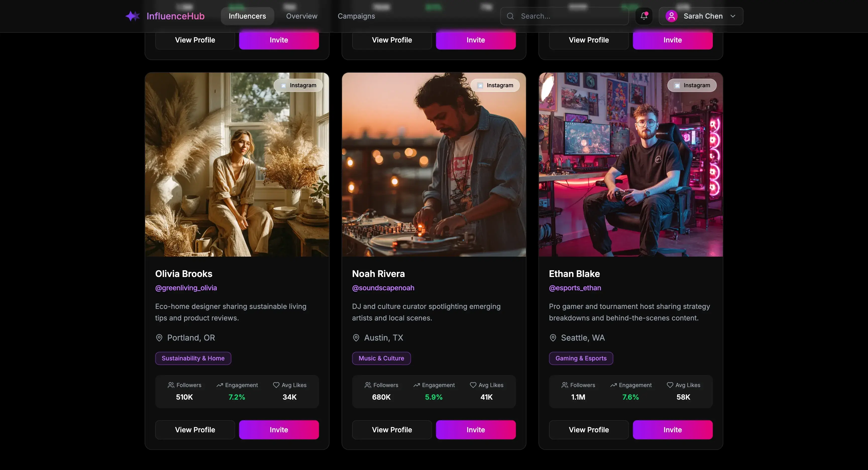Click Sarah Chen's avatar icon
Viewport: 868px width, 470px height.
671,16
